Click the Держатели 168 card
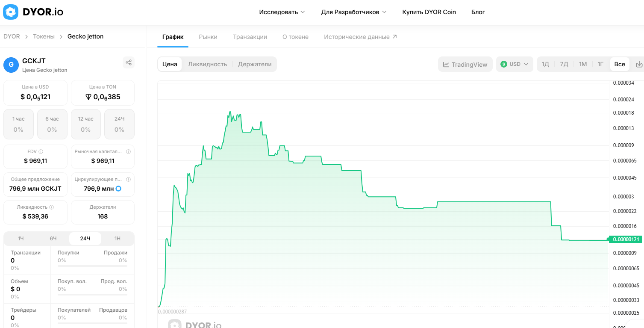 point(103,212)
